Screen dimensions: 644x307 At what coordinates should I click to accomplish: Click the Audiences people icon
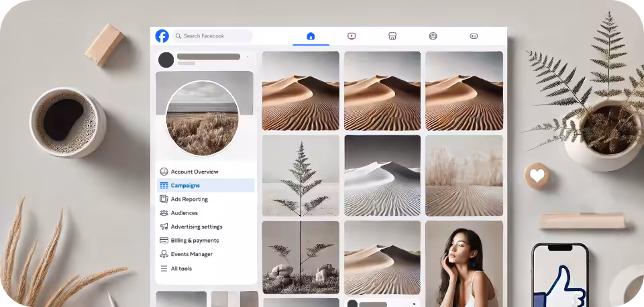(x=164, y=213)
